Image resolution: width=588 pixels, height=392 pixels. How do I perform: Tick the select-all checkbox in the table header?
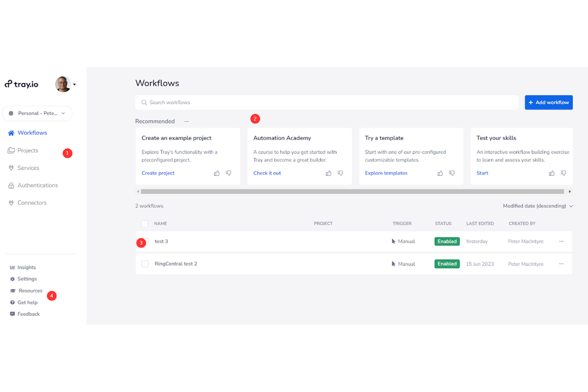[x=145, y=224]
